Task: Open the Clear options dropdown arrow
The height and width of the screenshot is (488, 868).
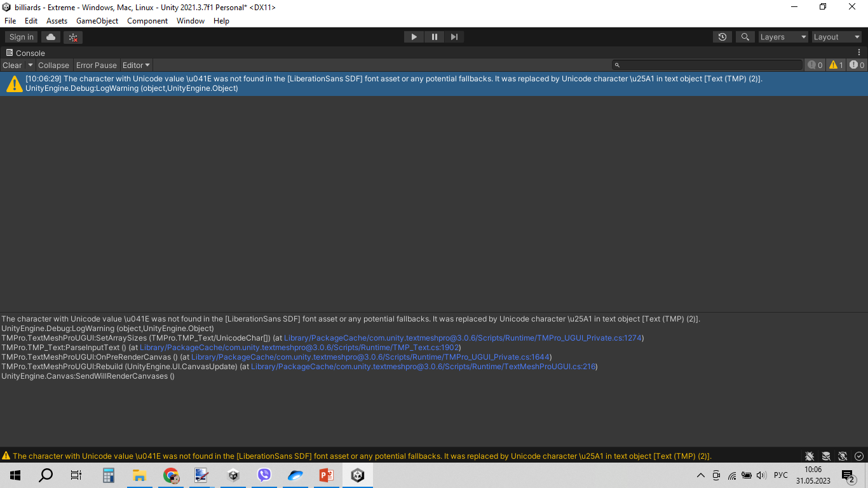Action: (29, 65)
